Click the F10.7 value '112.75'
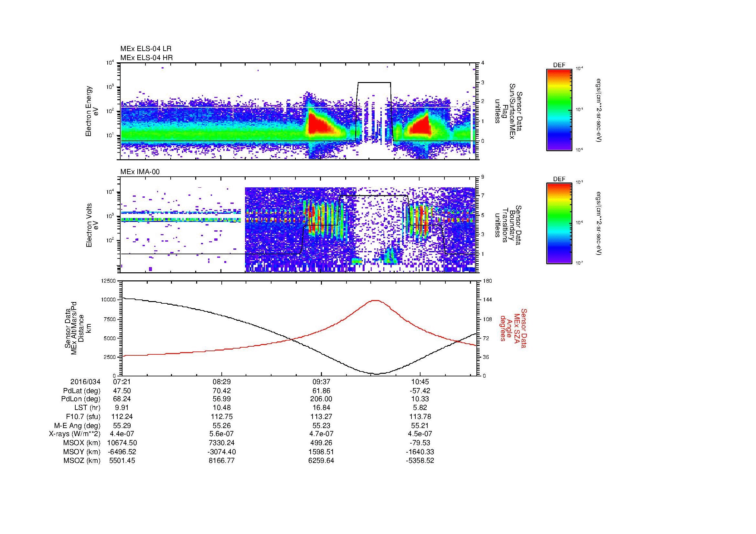The image size is (756, 534). [222, 416]
